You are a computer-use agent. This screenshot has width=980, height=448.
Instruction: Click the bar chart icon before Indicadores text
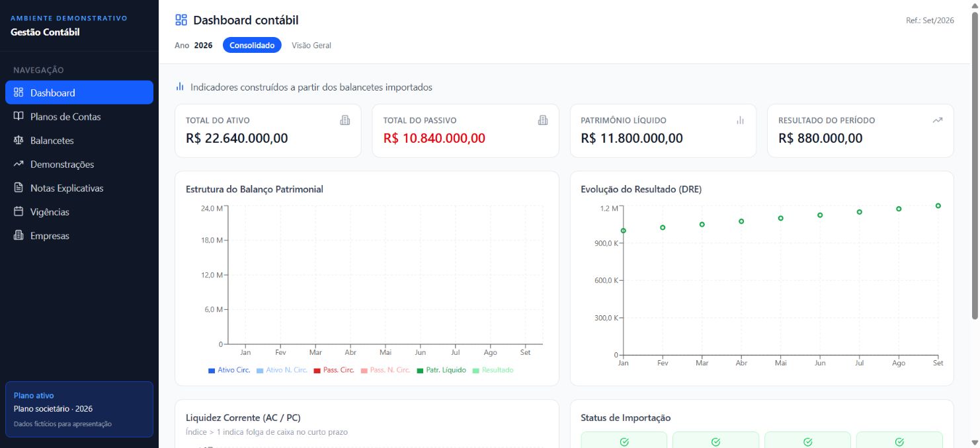click(x=180, y=87)
